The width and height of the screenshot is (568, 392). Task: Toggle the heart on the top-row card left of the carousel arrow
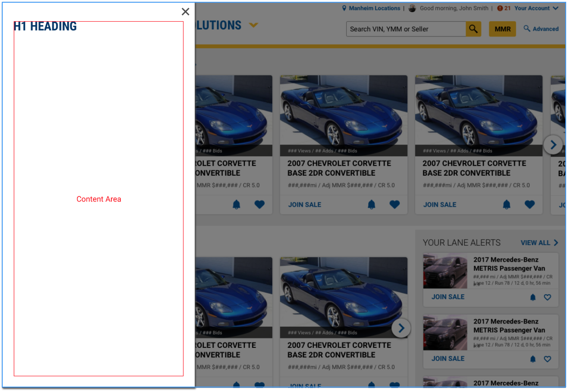click(x=530, y=205)
